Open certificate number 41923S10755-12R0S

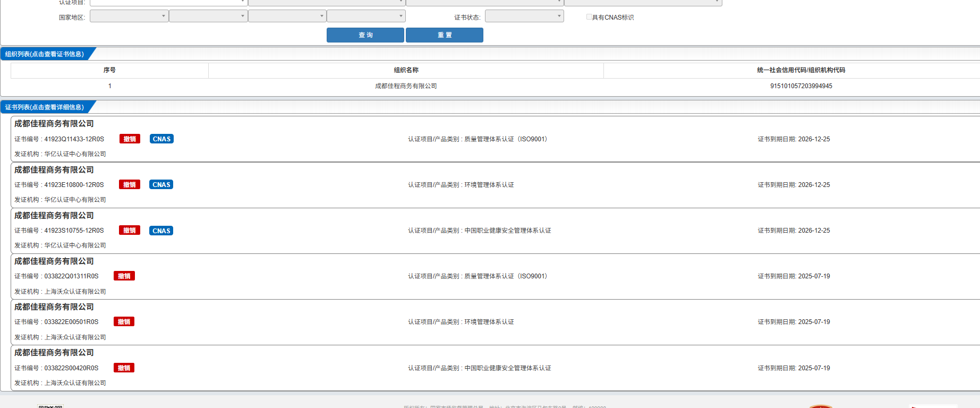[74, 231]
